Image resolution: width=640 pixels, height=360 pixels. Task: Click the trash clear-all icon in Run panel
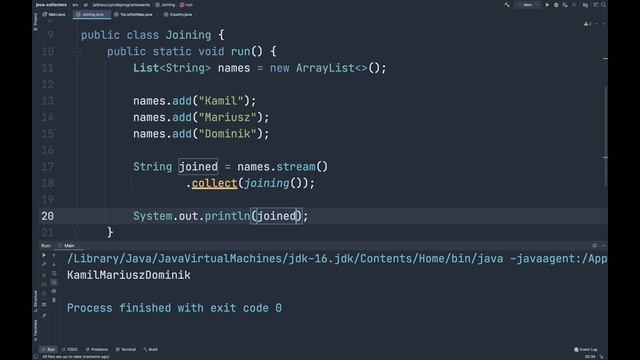(x=54, y=300)
